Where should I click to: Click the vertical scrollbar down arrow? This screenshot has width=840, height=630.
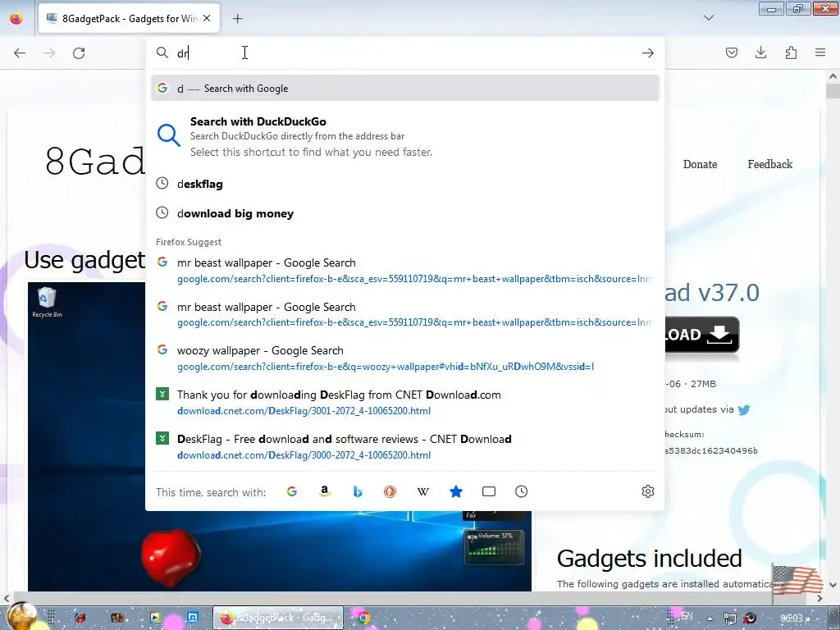(833, 584)
